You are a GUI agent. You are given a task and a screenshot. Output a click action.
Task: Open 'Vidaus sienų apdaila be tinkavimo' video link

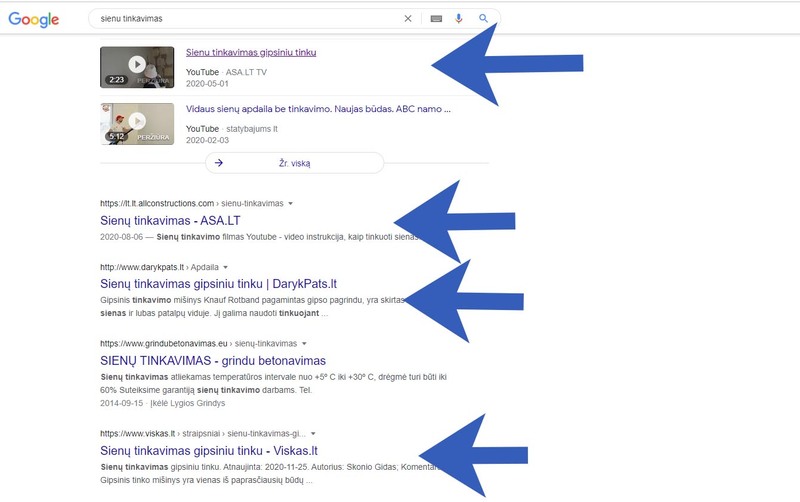[x=318, y=109]
